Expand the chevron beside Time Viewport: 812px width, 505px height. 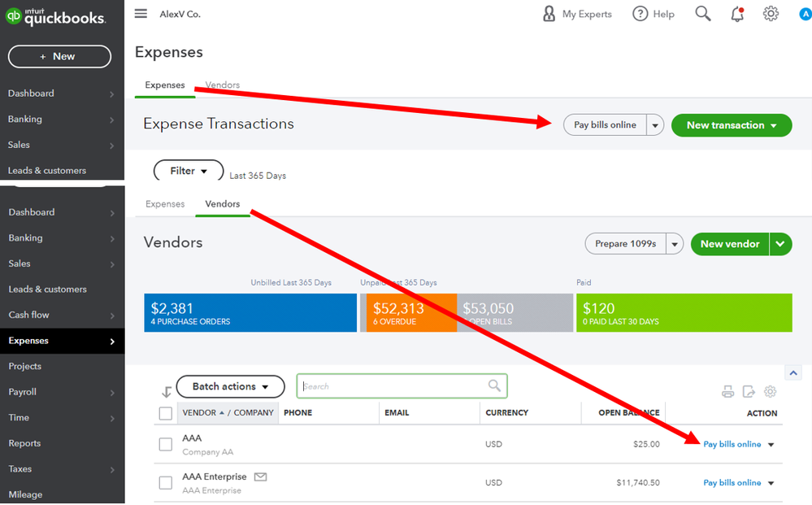coord(112,418)
